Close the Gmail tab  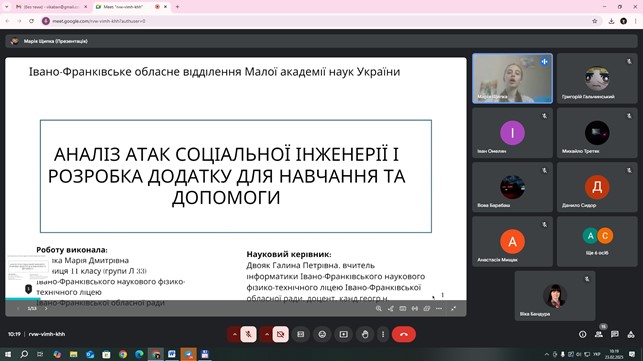point(85,7)
